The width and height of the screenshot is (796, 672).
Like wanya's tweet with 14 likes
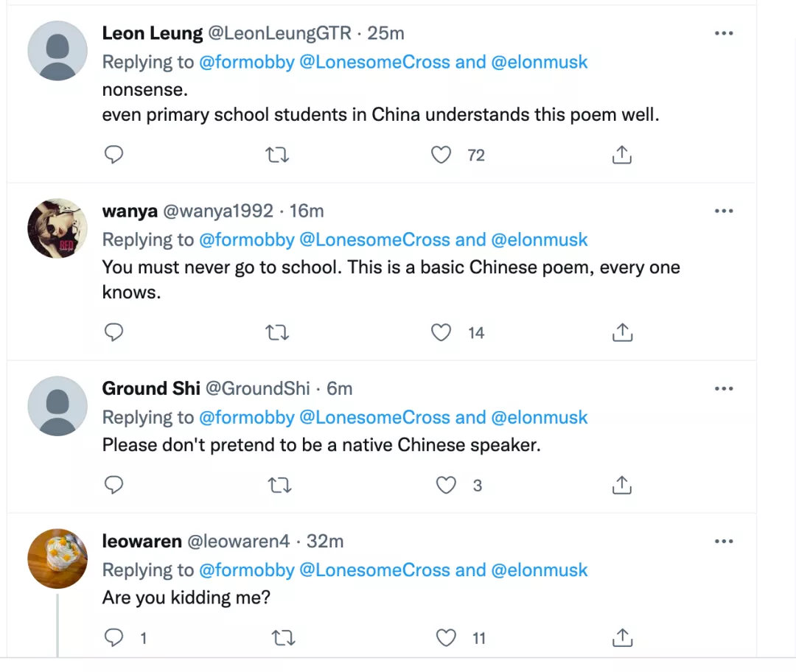[441, 333]
